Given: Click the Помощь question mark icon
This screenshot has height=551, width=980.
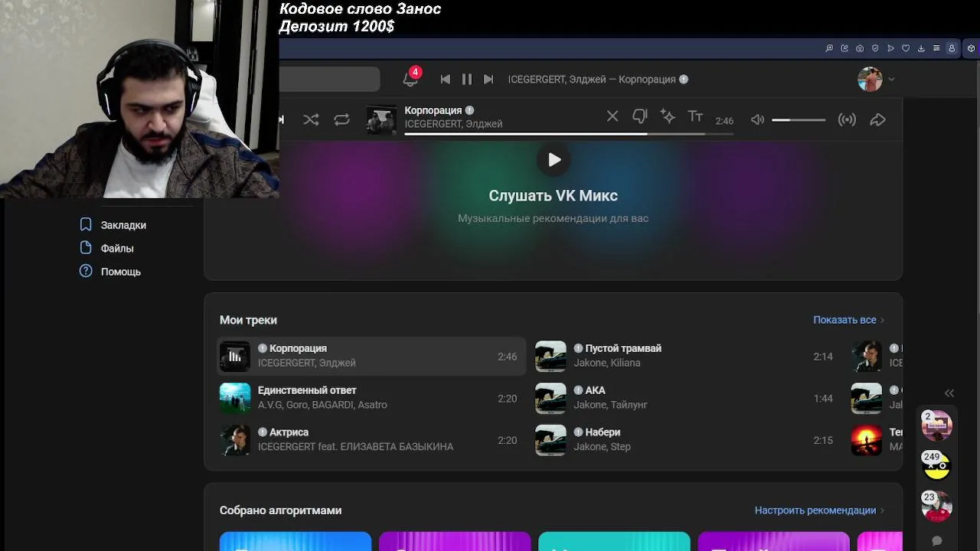Looking at the screenshot, I should coord(86,271).
